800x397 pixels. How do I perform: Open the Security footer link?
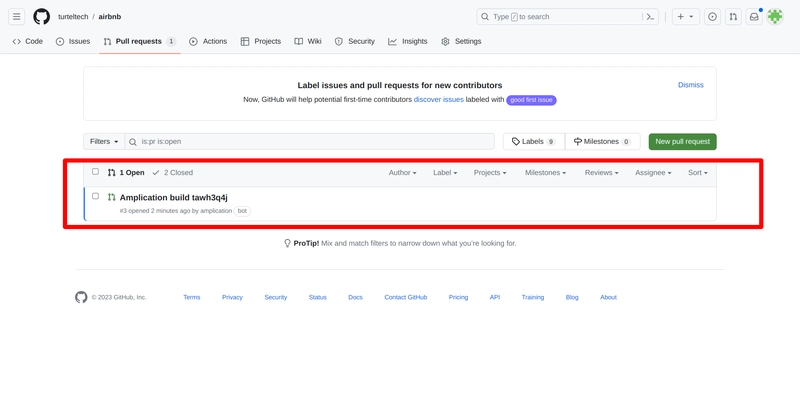(x=276, y=297)
